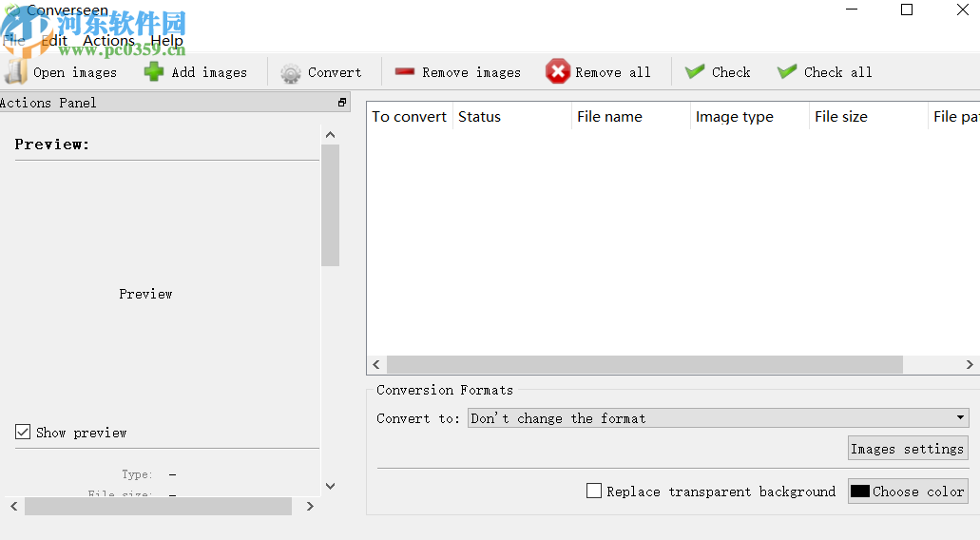Open the Convert to format dropdown
Viewport: 980px width, 540px height.
(718, 418)
